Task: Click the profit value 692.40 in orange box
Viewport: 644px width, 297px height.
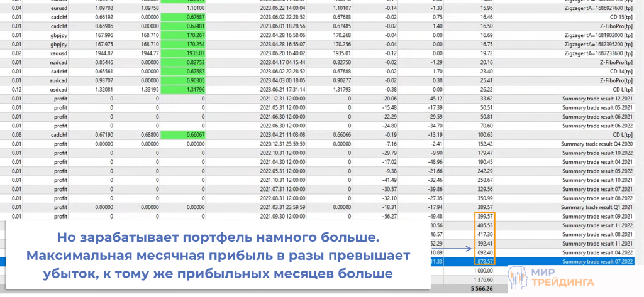Action: click(x=485, y=252)
